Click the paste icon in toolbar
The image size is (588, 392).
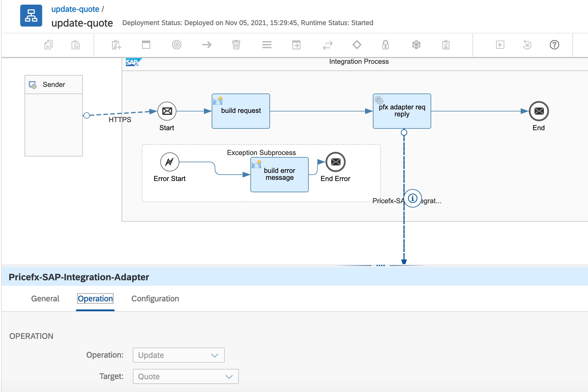(75, 45)
